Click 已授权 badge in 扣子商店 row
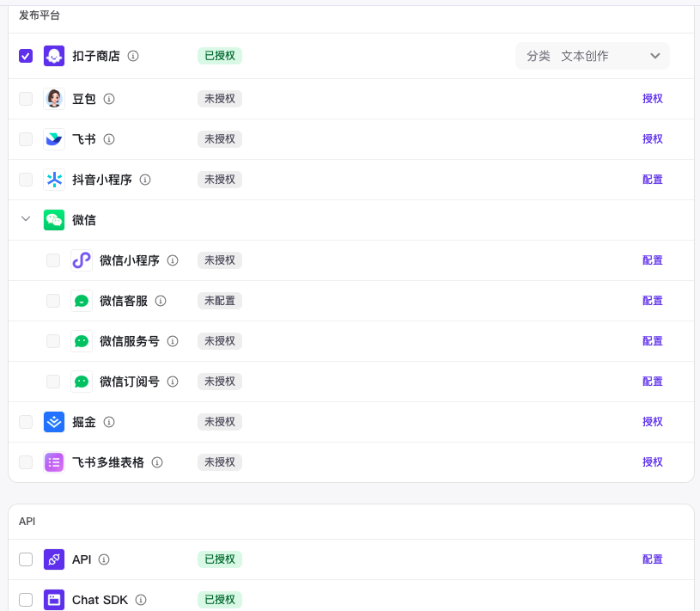This screenshot has height=611, width=700. 220,56
